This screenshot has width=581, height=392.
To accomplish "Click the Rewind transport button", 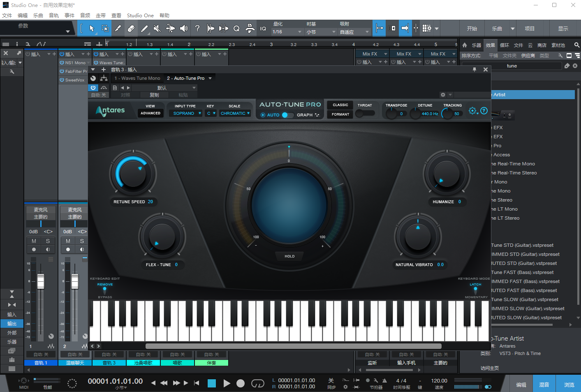I will coord(164,383).
